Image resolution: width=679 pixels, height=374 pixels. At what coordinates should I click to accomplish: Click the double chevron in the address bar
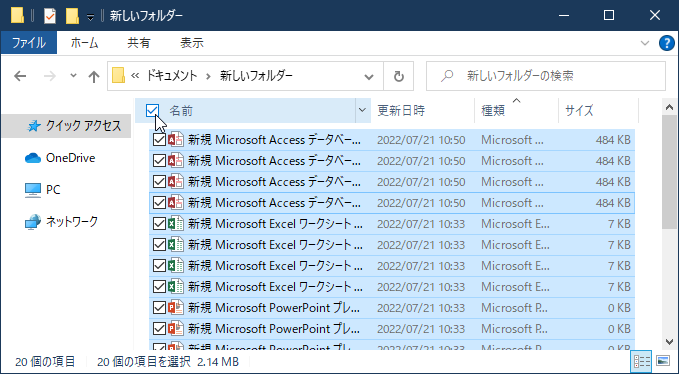coord(135,76)
